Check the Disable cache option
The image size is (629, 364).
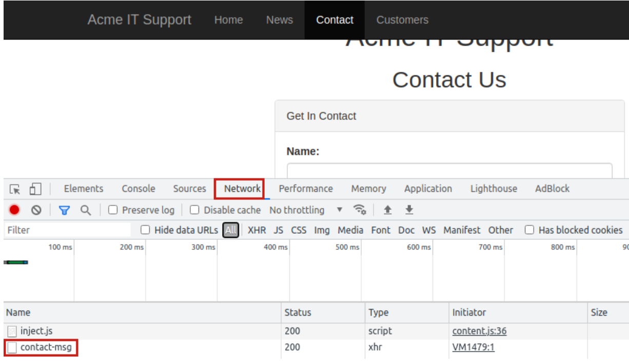[195, 210]
